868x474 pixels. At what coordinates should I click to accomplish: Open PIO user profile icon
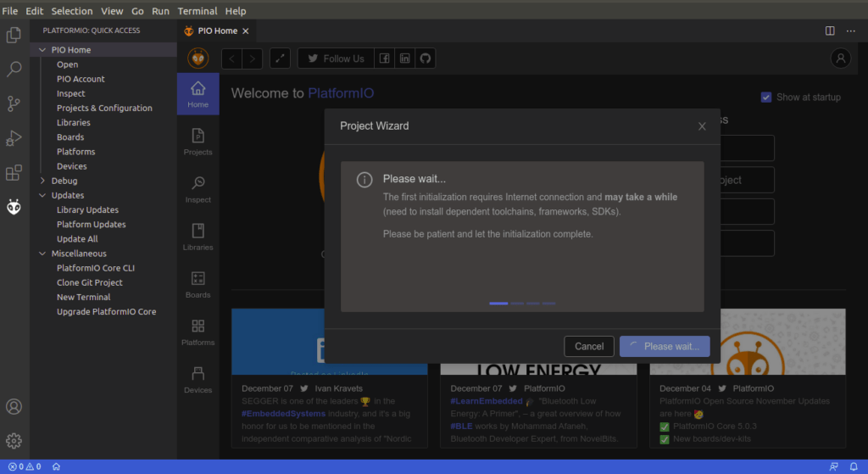[x=840, y=59]
